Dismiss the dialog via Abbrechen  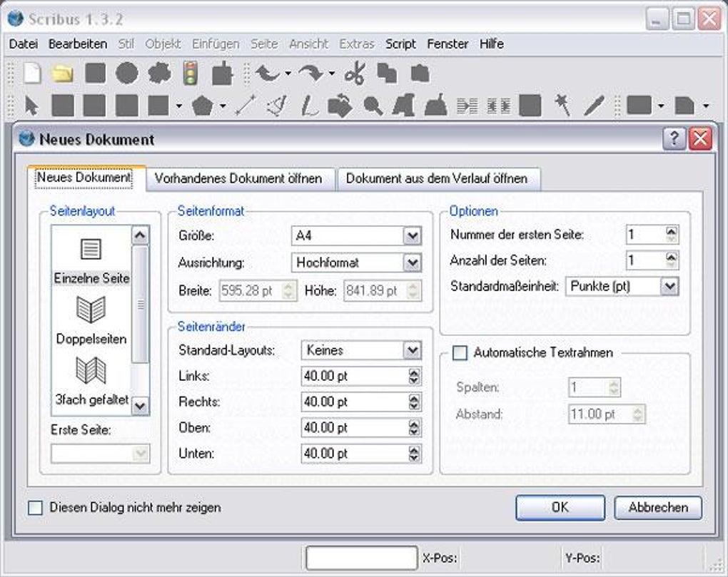pos(657,508)
